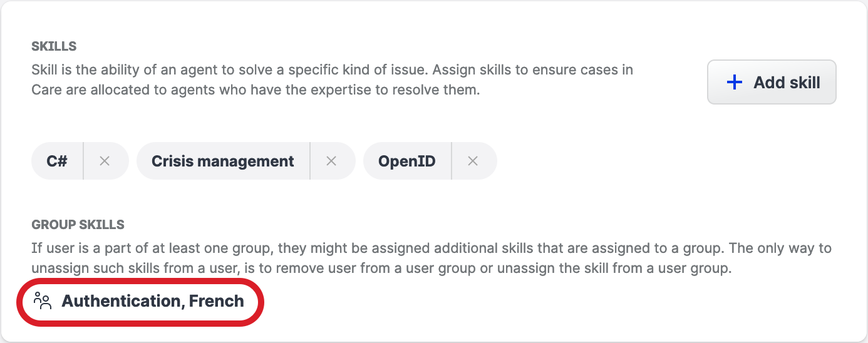Click the French group skill text
This screenshot has width=868, height=343.
tap(217, 301)
